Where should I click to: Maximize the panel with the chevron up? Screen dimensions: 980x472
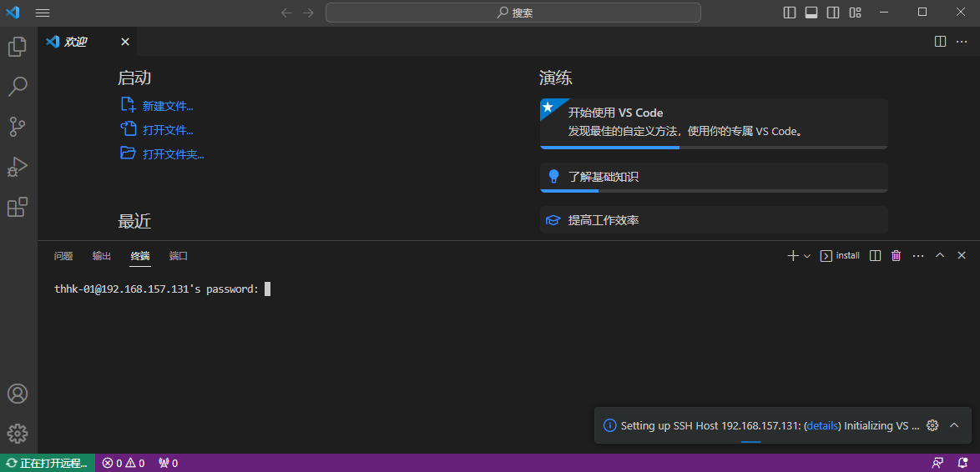(x=939, y=255)
